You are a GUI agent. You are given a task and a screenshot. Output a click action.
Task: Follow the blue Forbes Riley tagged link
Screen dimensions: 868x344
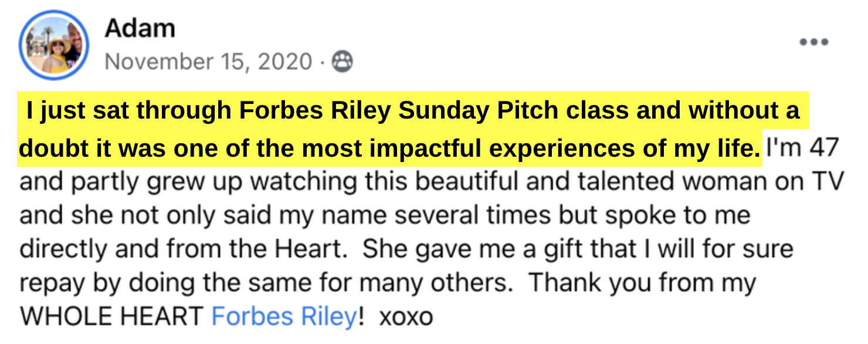[284, 317]
